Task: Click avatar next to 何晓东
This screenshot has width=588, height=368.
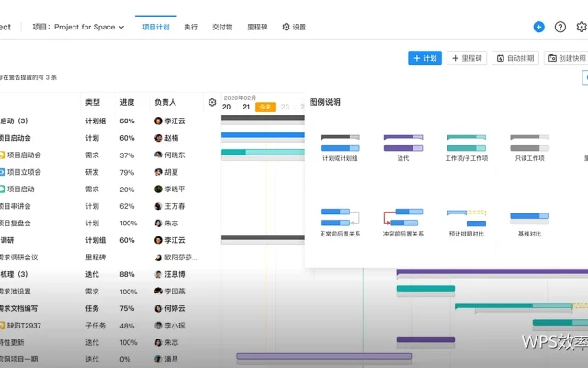Action: (x=158, y=155)
